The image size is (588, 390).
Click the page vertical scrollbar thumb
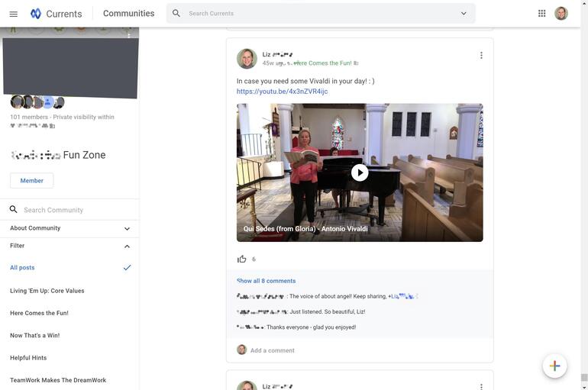coord(584,377)
